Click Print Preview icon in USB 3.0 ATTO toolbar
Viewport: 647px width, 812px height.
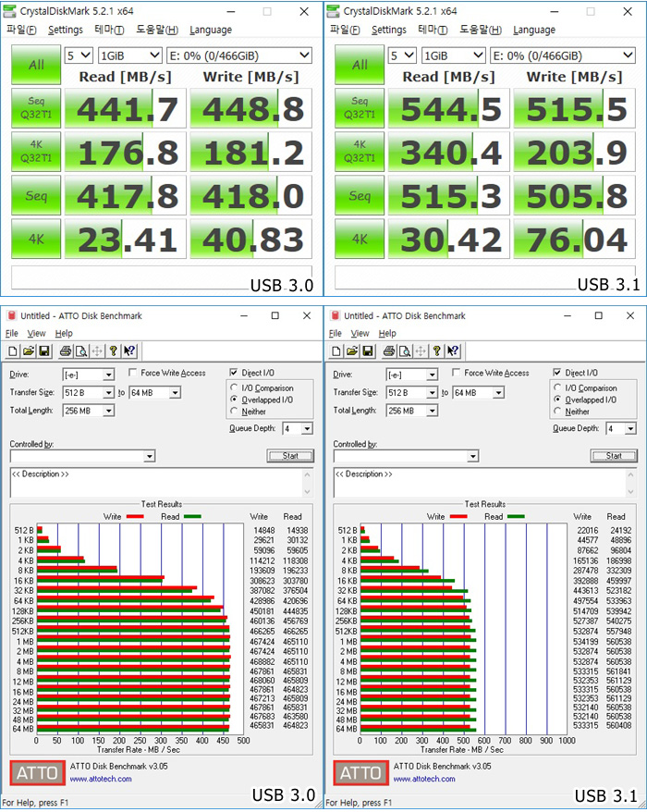click(81, 351)
